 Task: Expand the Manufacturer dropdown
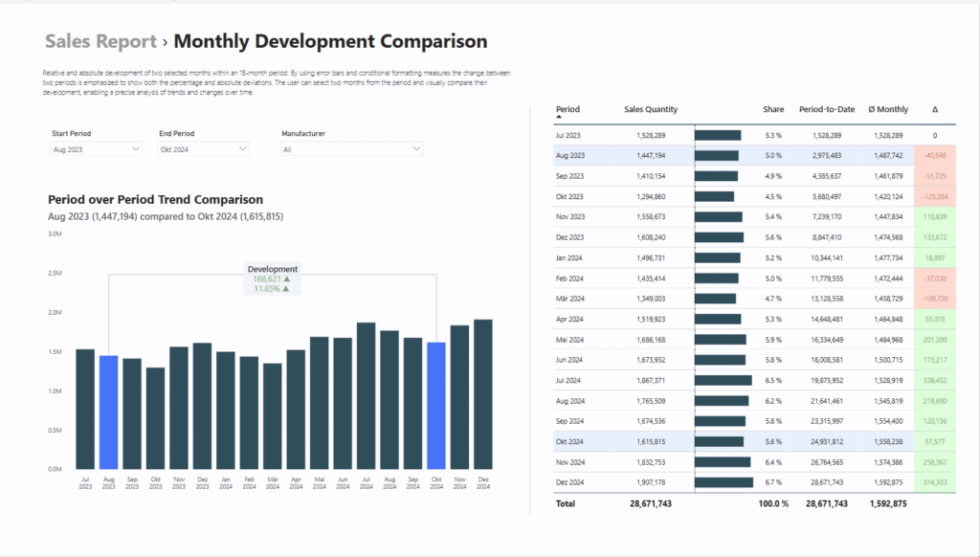[351, 149]
